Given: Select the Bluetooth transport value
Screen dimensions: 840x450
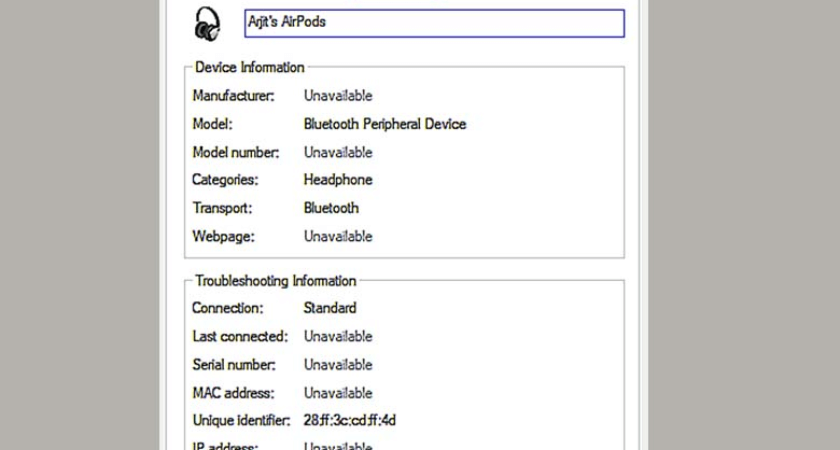Looking at the screenshot, I should [331, 208].
